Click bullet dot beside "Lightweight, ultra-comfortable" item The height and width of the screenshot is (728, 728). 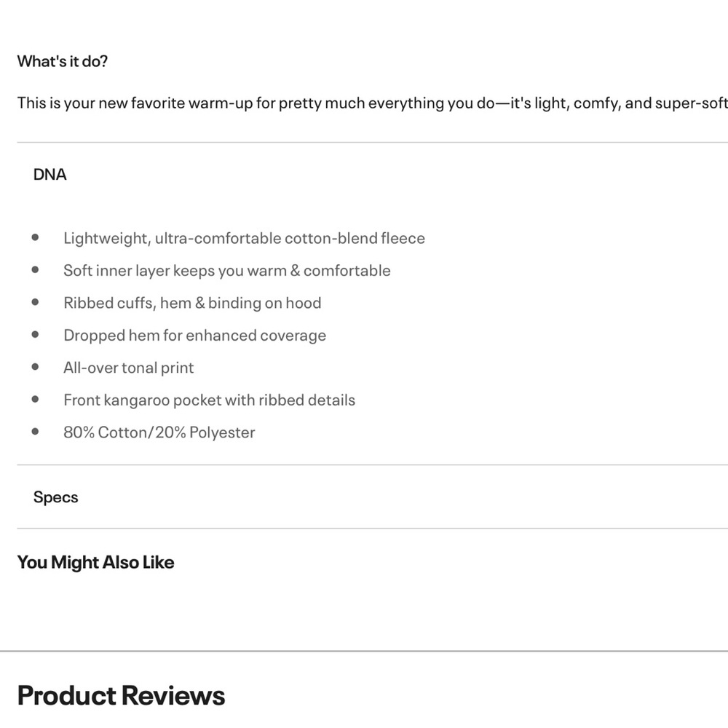tap(35, 237)
